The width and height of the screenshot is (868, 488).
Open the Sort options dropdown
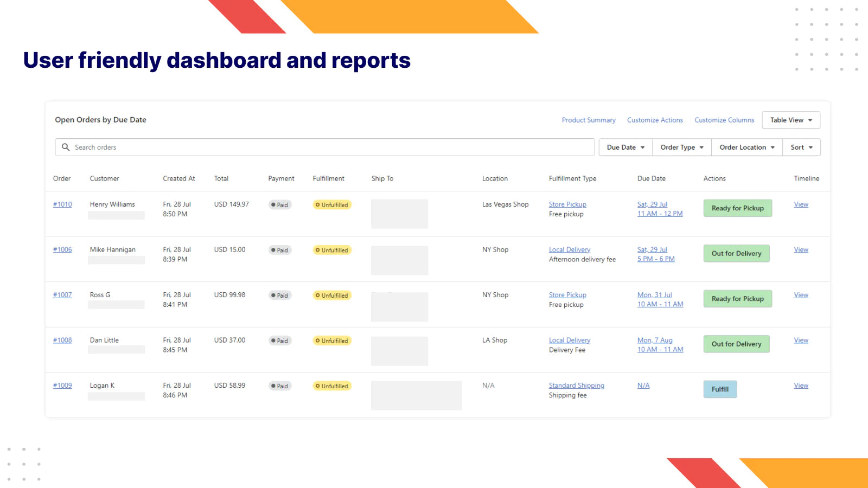[801, 147]
